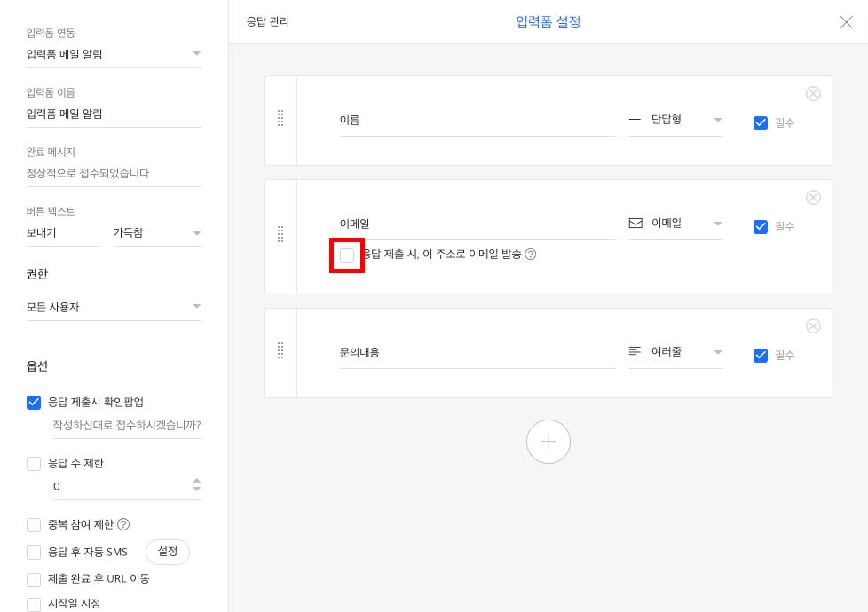Open the 모든 사용자 permission dropdown
This screenshot has width=868, height=612.
(x=114, y=307)
